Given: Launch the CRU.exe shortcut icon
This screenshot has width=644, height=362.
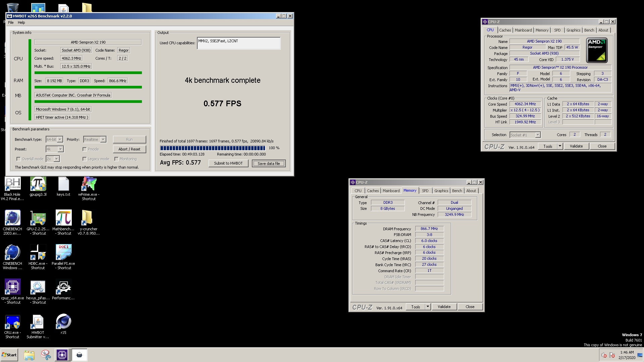Looking at the screenshot, I should pyautogui.click(x=12, y=321).
